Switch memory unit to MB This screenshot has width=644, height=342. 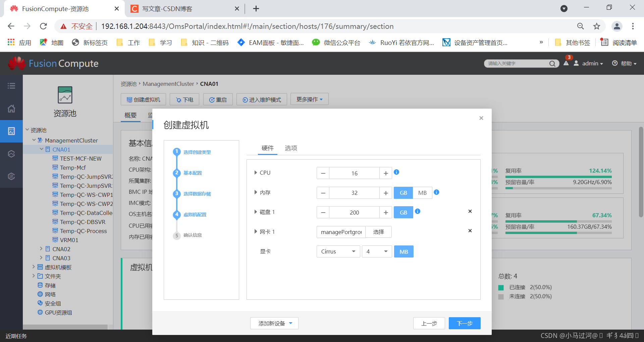pyautogui.click(x=422, y=192)
